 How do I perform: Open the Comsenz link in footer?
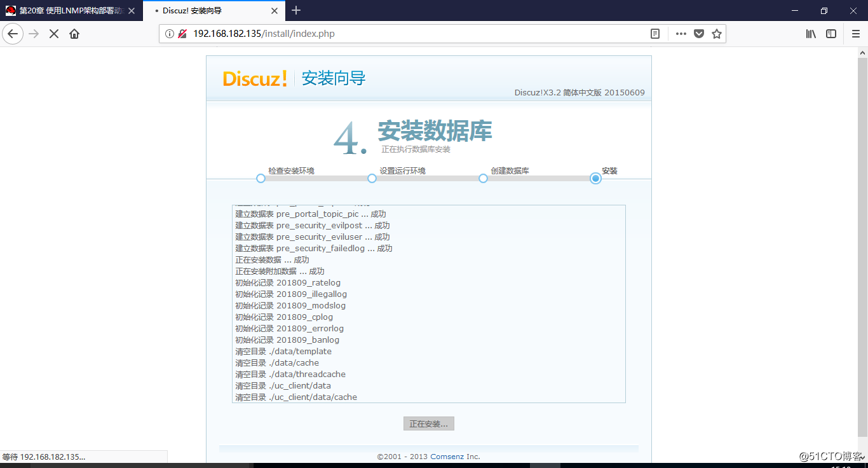click(x=445, y=457)
